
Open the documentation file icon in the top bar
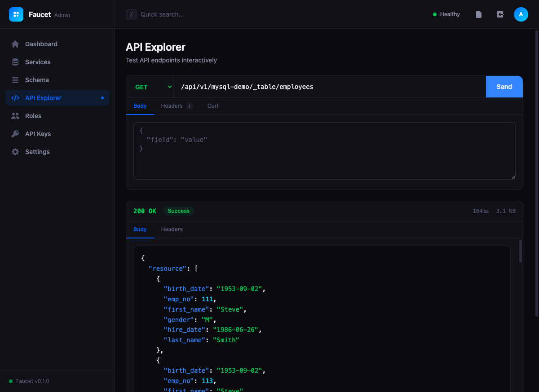pos(479,14)
